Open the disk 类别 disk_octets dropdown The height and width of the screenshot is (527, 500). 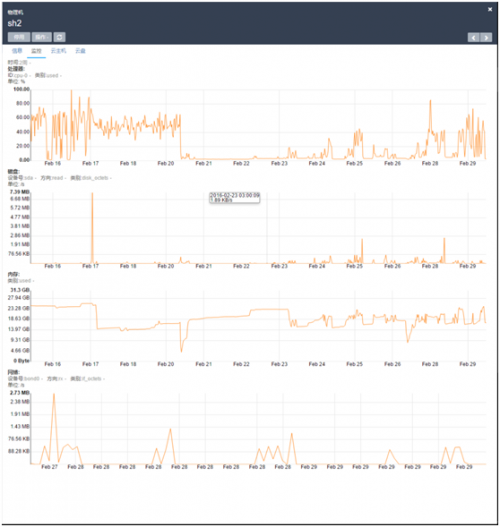(91, 178)
